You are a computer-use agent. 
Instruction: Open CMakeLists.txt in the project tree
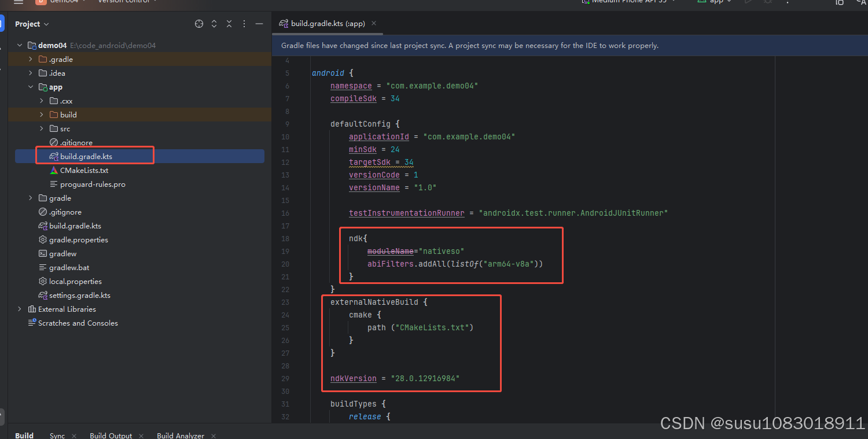84,170
